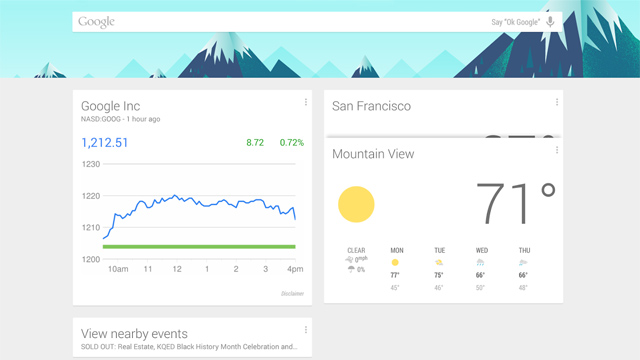Click the THU forecast day label
This screenshot has width=640, height=360.
524,250
